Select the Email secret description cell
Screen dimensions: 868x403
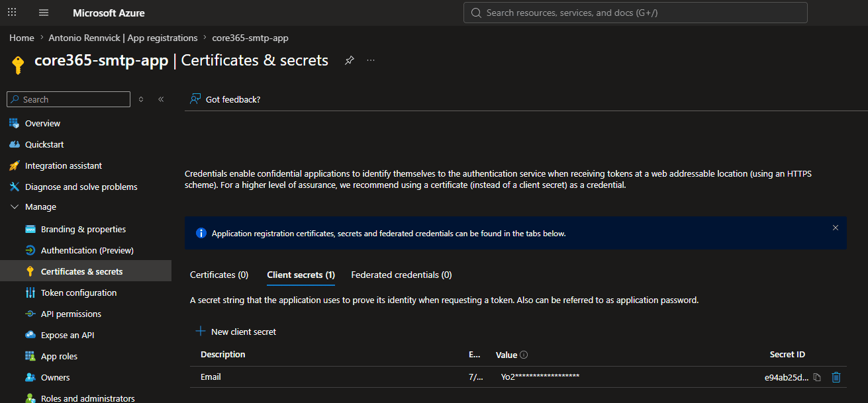[x=211, y=377]
